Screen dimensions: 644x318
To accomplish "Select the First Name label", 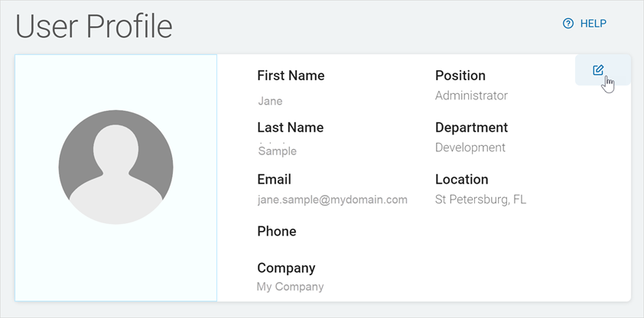I will (x=291, y=76).
